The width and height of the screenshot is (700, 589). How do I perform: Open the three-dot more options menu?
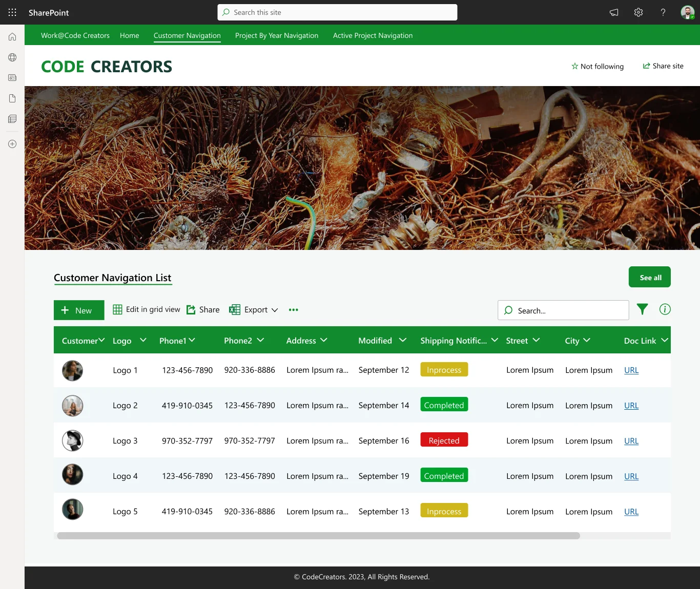pyautogui.click(x=293, y=310)
